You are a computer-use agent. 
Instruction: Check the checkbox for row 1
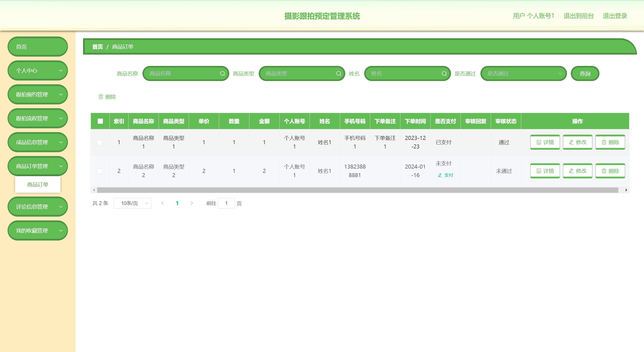pyautogui.click(x=100, y=142)
